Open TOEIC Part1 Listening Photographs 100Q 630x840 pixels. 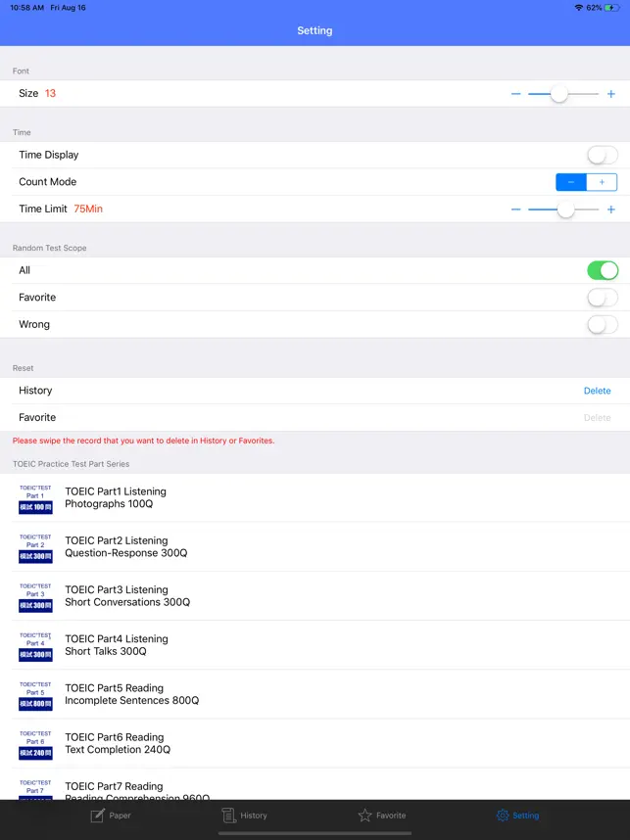pyautogui.click(x=315, y=497)
